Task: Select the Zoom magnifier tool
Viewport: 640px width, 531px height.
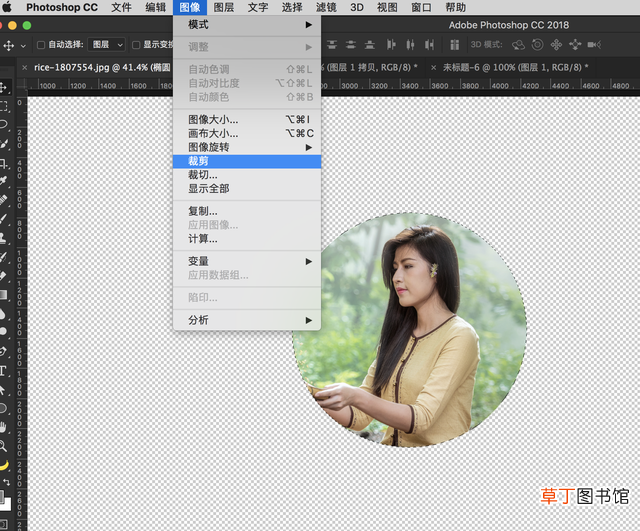Action: (3, 446)
